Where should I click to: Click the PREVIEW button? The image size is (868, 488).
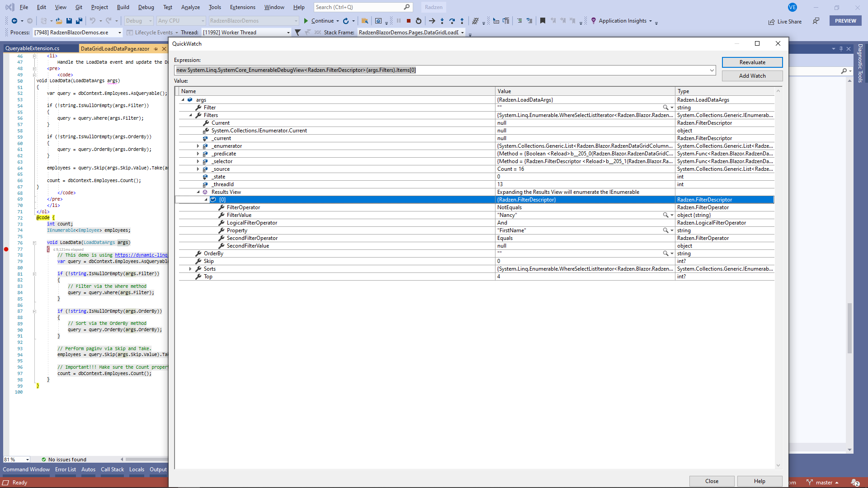tap(845, 21)
